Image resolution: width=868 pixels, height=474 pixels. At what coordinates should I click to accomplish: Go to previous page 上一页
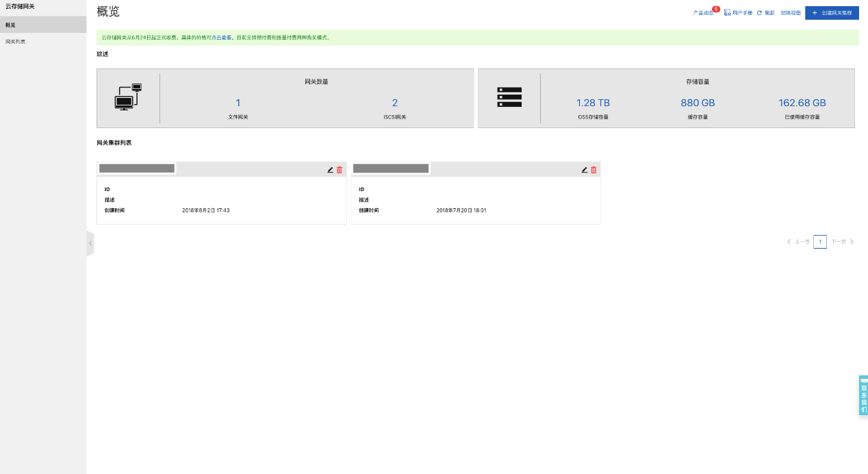pyautogui.click(x=798, y=242)
